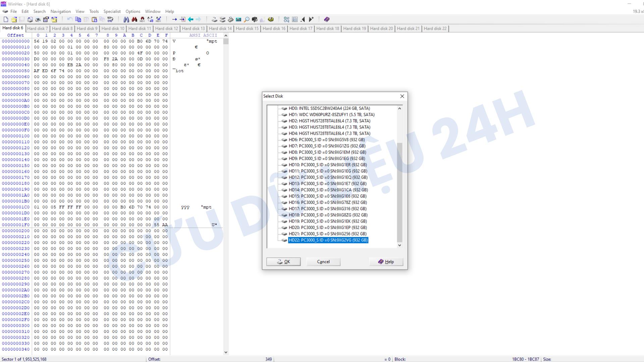Switch to Hard disk 7 tab
Viewport: 644px width, 362px height.
pos(38,28)
